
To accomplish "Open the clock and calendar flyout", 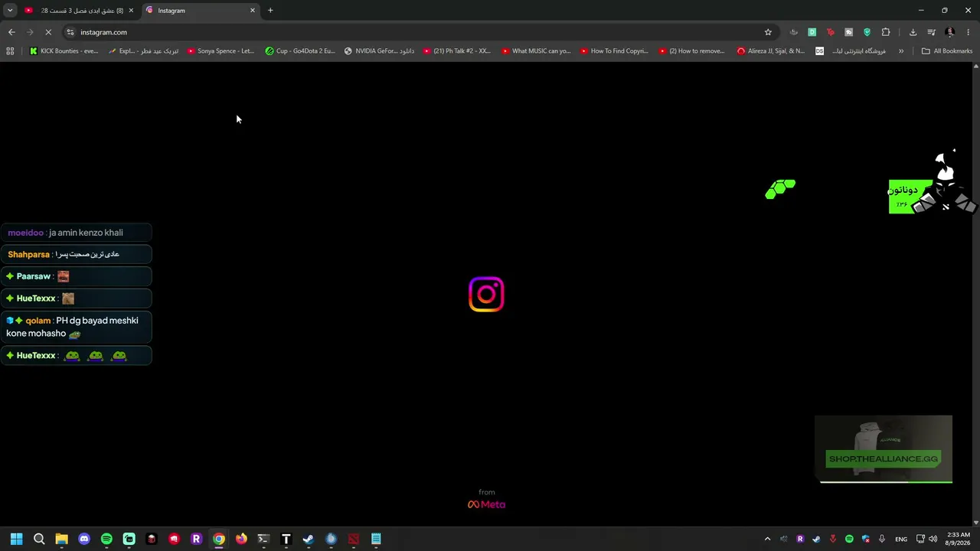I will [958, 539].
